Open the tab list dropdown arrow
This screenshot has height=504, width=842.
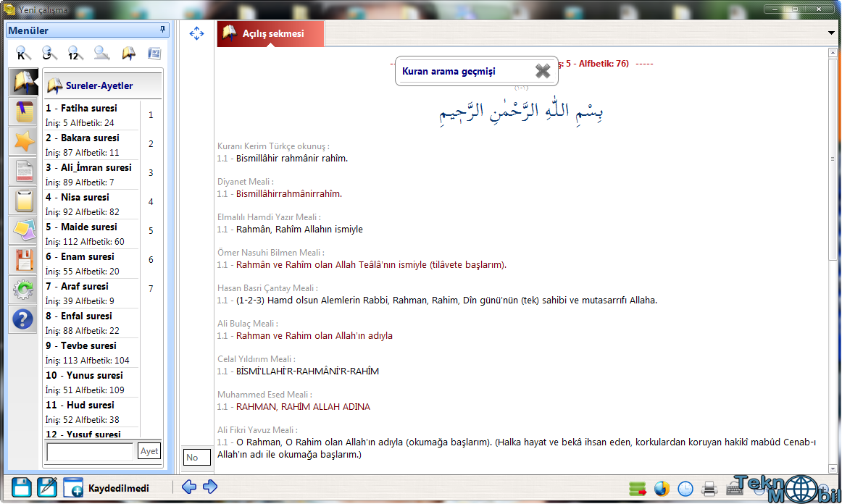pos(831,33)
